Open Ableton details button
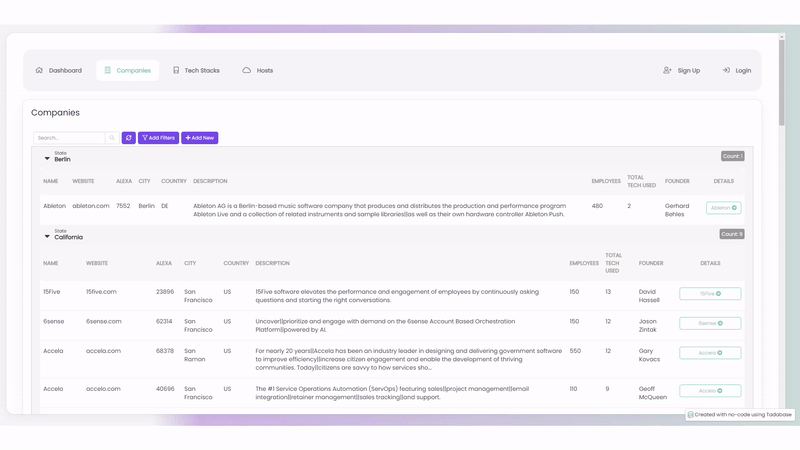The image size is (800, 450). (x=723, y=208)
